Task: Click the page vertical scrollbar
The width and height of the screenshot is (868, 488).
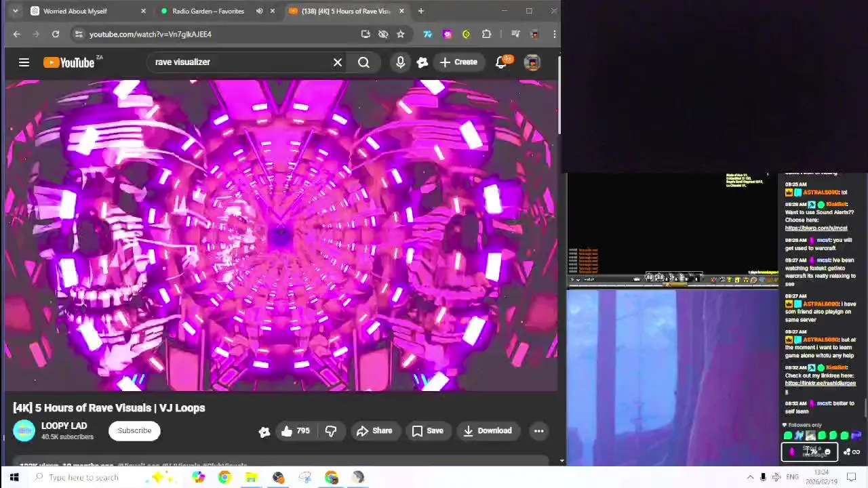Action: pos(559,95)
